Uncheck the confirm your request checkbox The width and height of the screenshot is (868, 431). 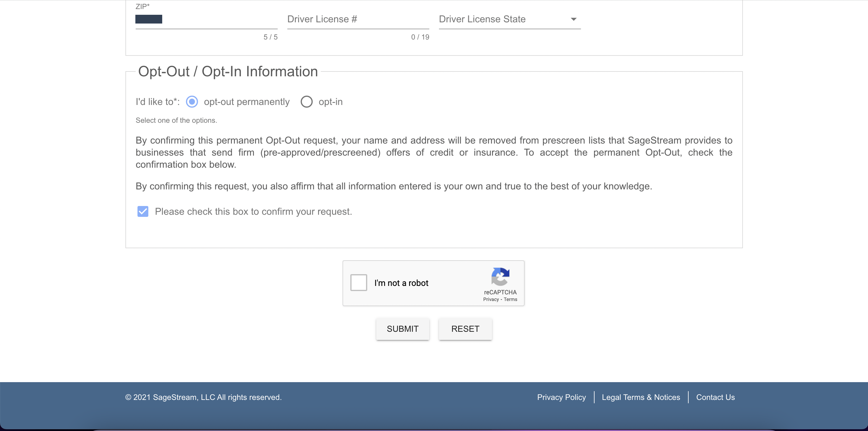[x=143, y=212]
